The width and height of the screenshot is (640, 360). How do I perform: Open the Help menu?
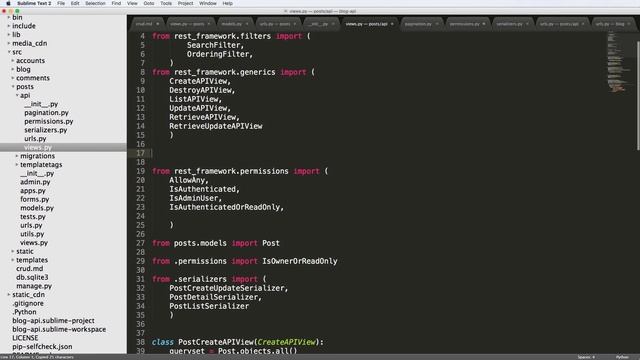pyautogui.click(x=227, y=3)
